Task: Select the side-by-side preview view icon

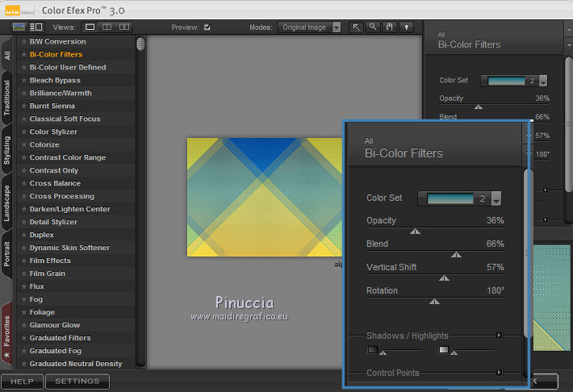Action: point(124,27)
